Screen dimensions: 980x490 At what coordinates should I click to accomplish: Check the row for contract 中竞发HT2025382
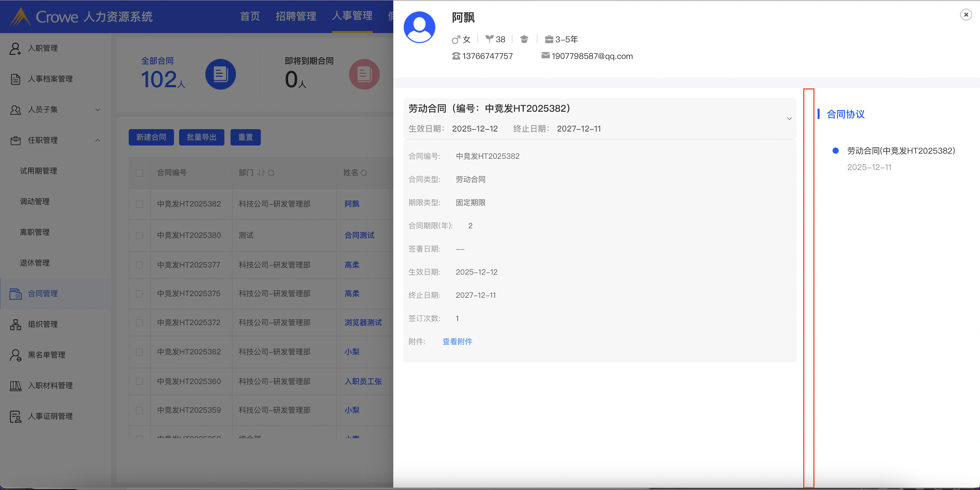(139, 204)
